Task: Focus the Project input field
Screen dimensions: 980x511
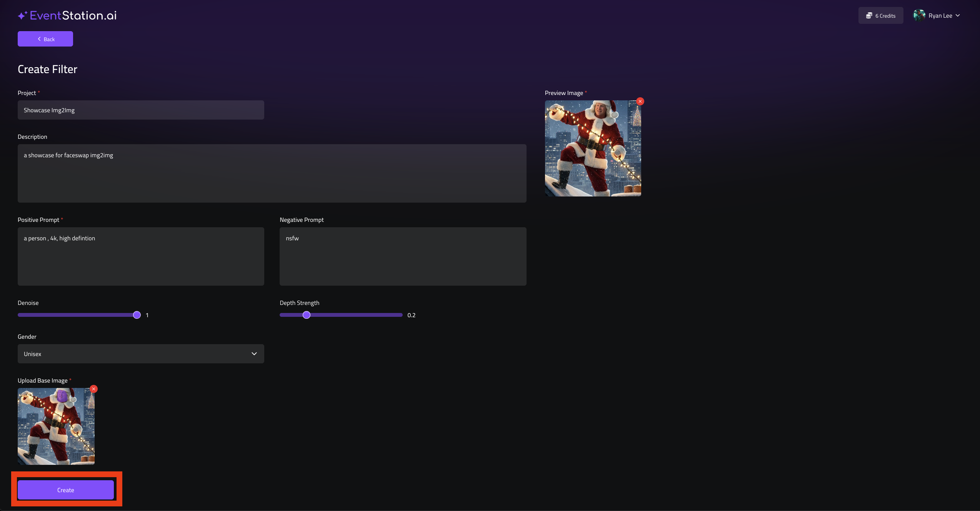Action: pos(141,110)
